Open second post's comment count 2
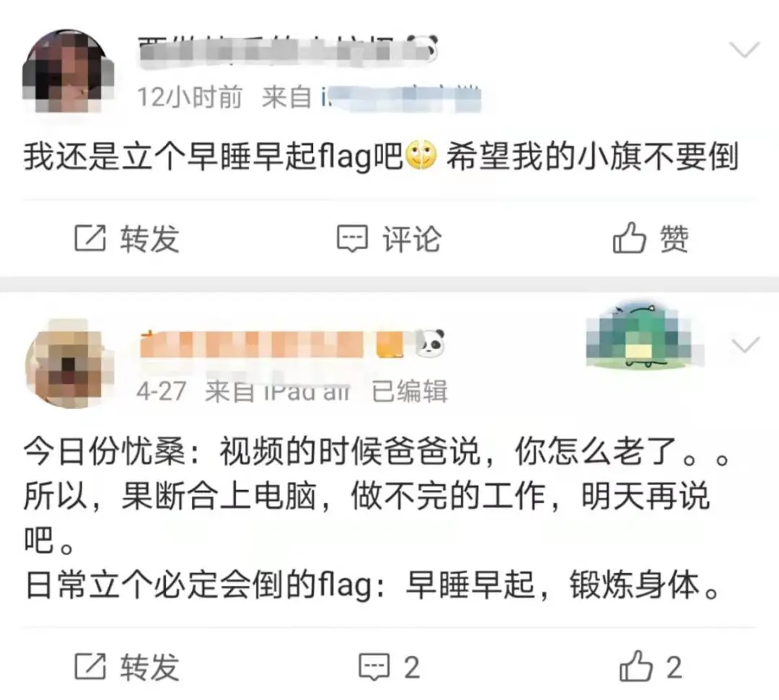This screenshot has width=779, height=700. [x=412, y=668]
